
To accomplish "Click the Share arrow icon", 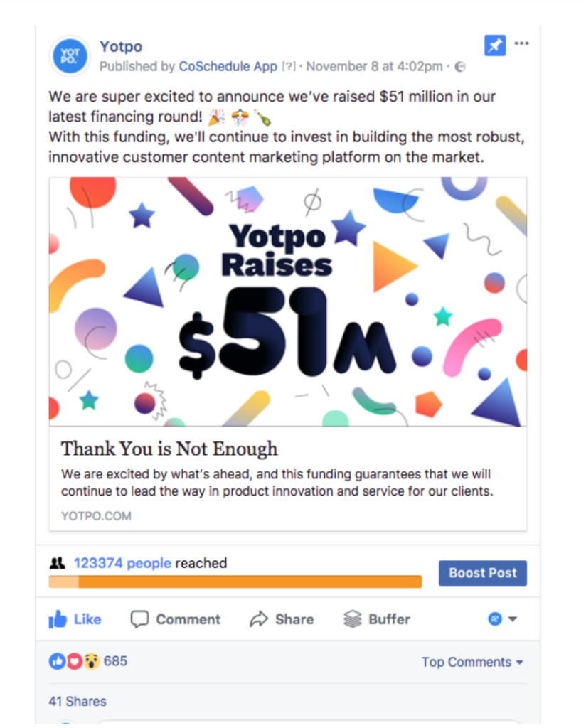I will point(258,620).
